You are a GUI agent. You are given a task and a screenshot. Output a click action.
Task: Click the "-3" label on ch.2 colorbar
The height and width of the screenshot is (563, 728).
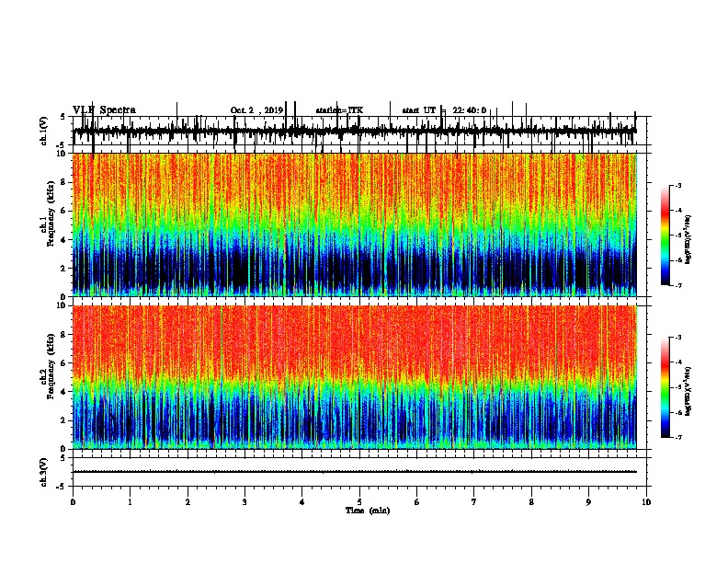(x=678, y=338)
